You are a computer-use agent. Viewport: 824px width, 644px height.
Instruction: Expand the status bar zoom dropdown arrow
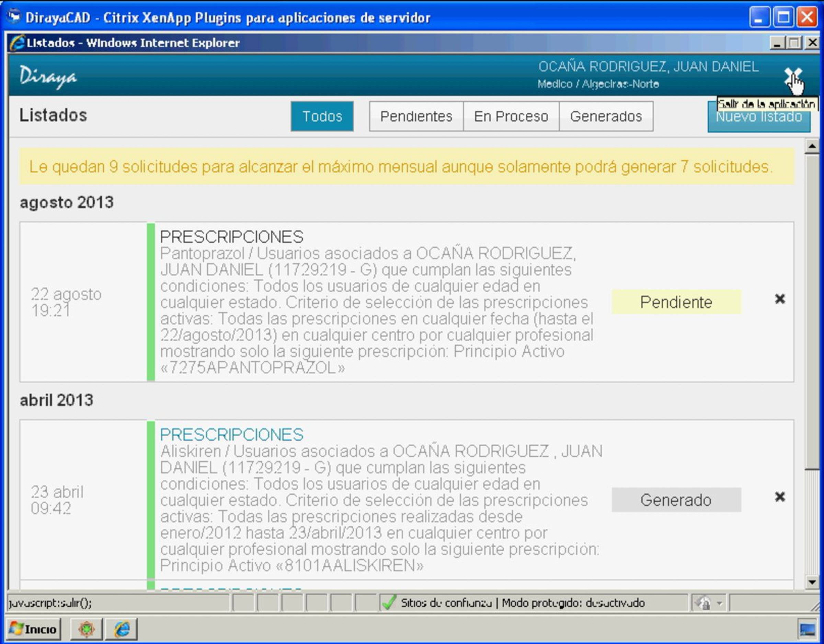point(720,603)
